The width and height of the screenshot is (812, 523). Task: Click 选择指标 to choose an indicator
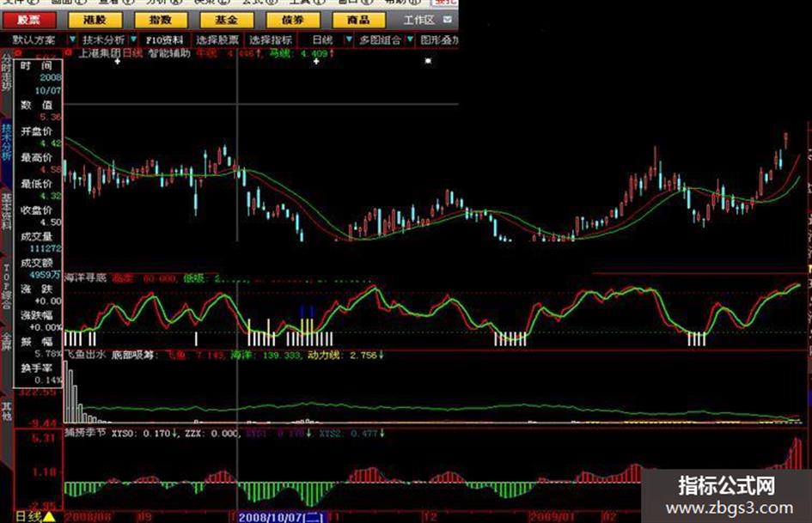tap(271, 40)
